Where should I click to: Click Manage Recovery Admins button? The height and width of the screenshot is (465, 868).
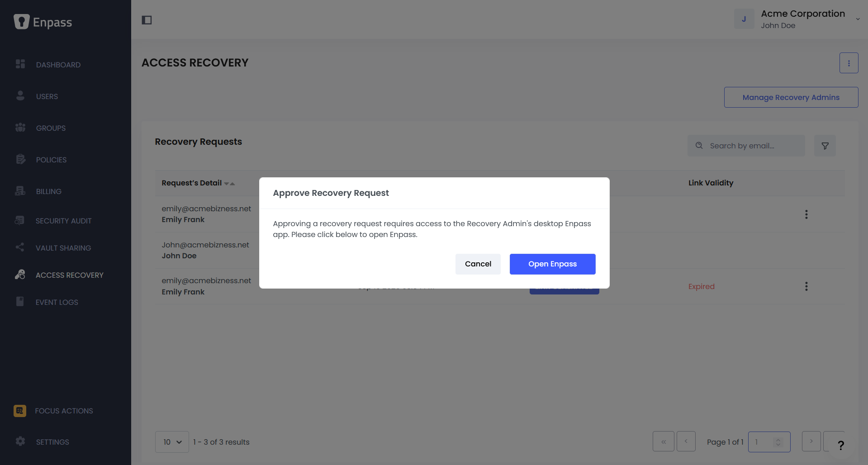[791, 97]
